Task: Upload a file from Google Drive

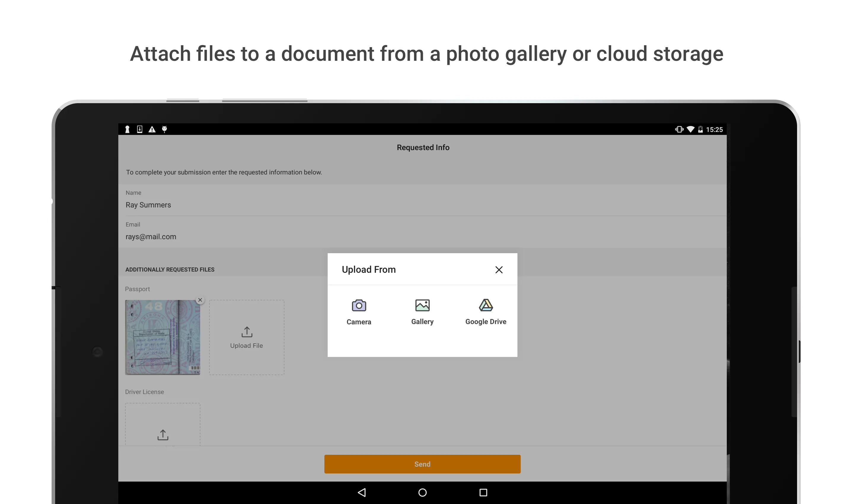Action: [485, 311]
